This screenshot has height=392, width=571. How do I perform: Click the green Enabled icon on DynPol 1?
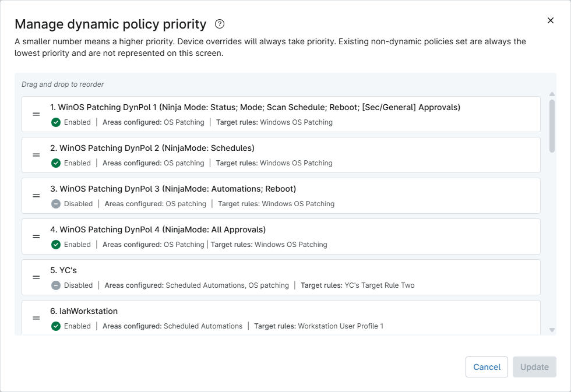56,122
